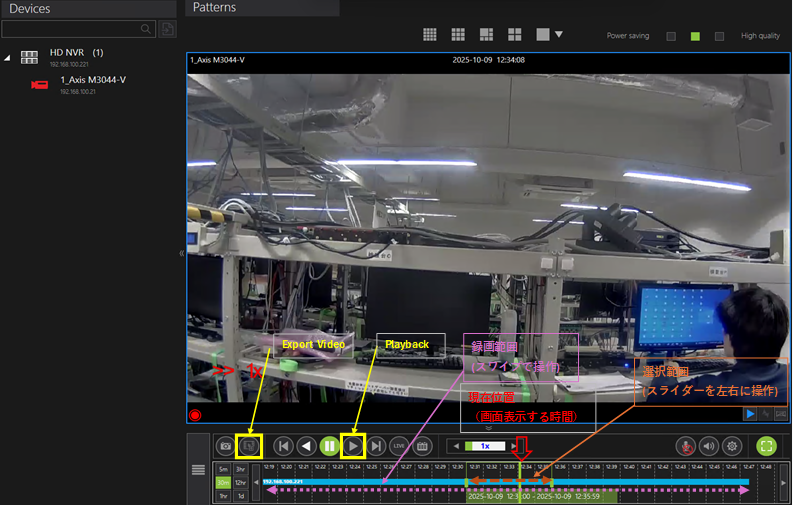The height and width of the screenshot is (510, 799).
Task: Click the snapshot camera icon
Action: 225,446
